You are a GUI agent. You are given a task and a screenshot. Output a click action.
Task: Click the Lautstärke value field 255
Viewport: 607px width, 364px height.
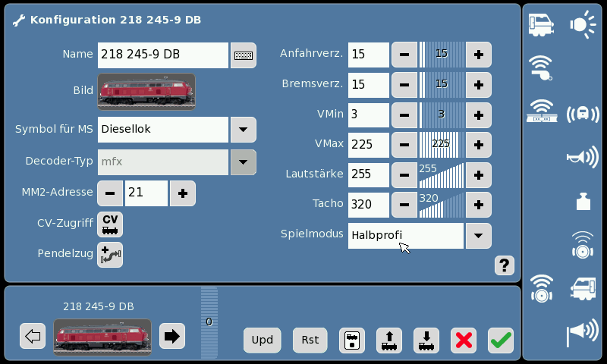click(369, 175)
